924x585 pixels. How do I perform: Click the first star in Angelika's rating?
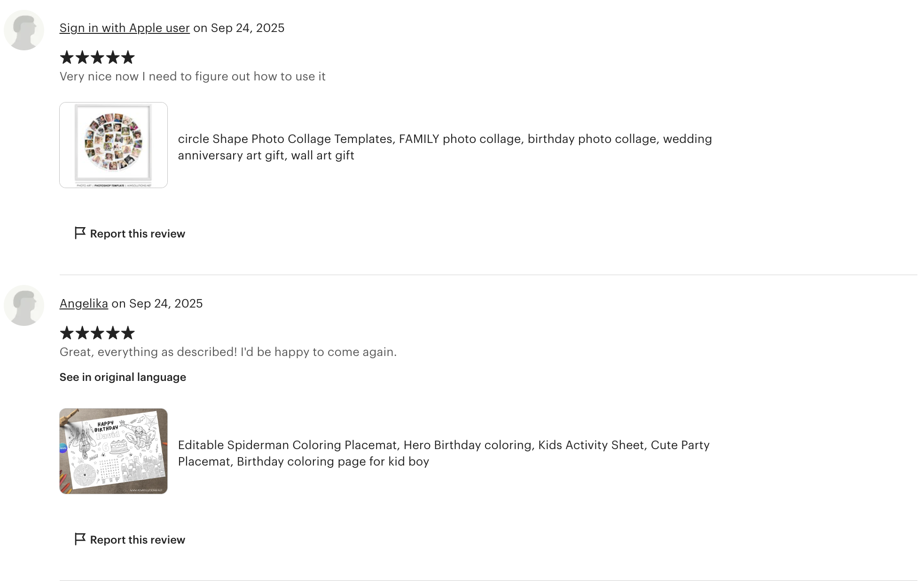tap(67, 333)
